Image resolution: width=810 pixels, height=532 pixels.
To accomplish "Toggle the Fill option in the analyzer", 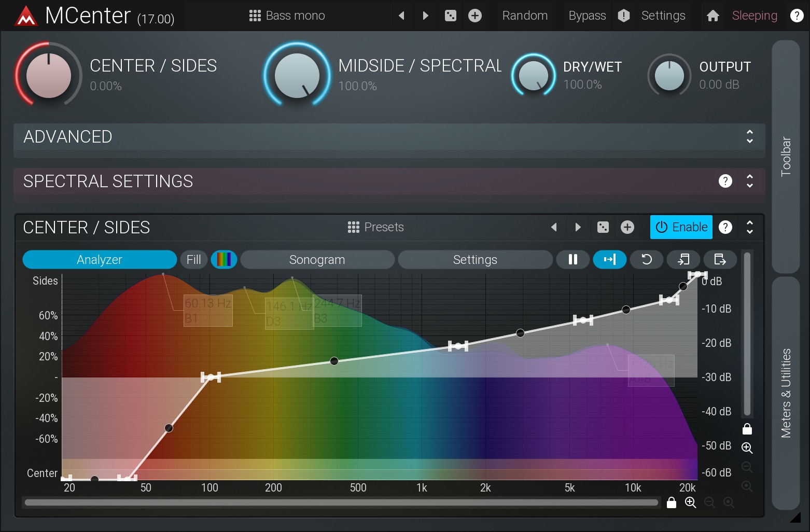I will click(x=193, y=259).
